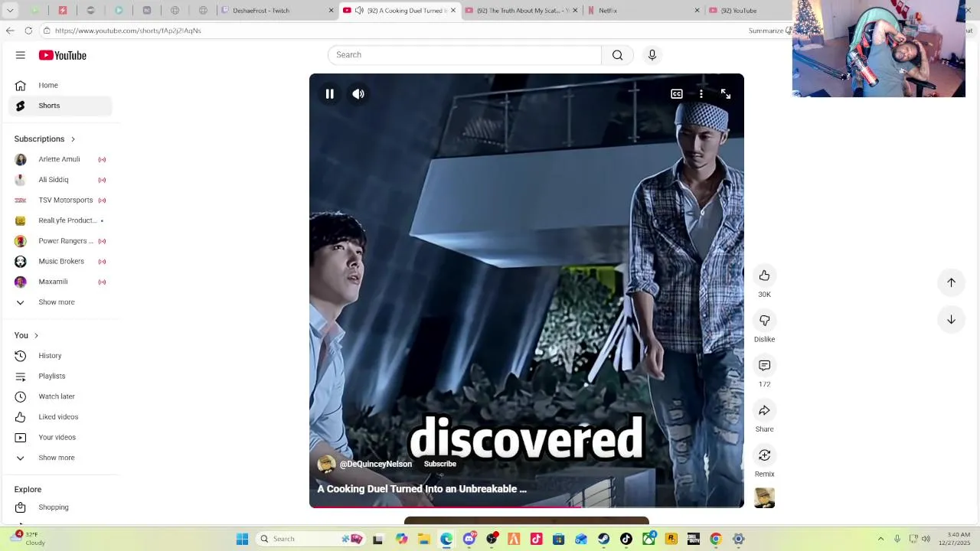980x551 pixels.
Task: Close the Netflix tab
Action: [697, 11]
